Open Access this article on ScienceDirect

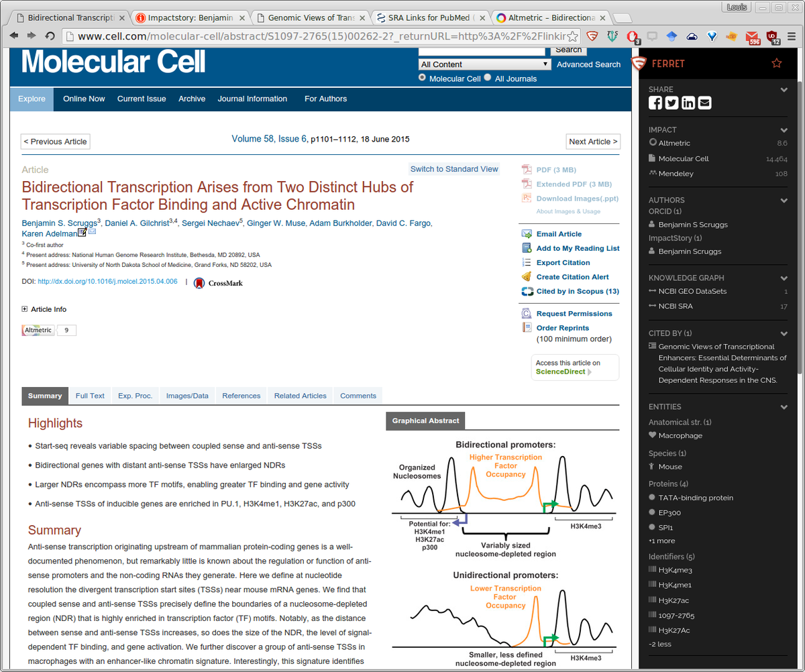575,368
